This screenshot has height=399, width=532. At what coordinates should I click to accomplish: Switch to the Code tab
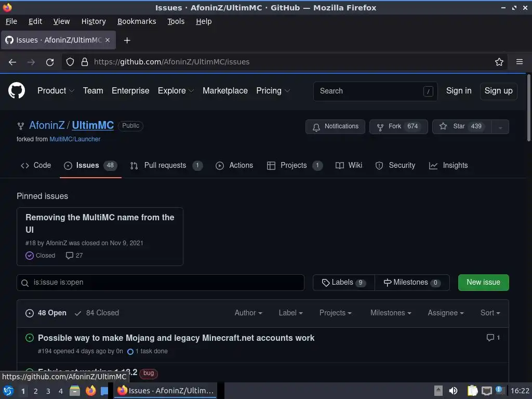[36, 166]
